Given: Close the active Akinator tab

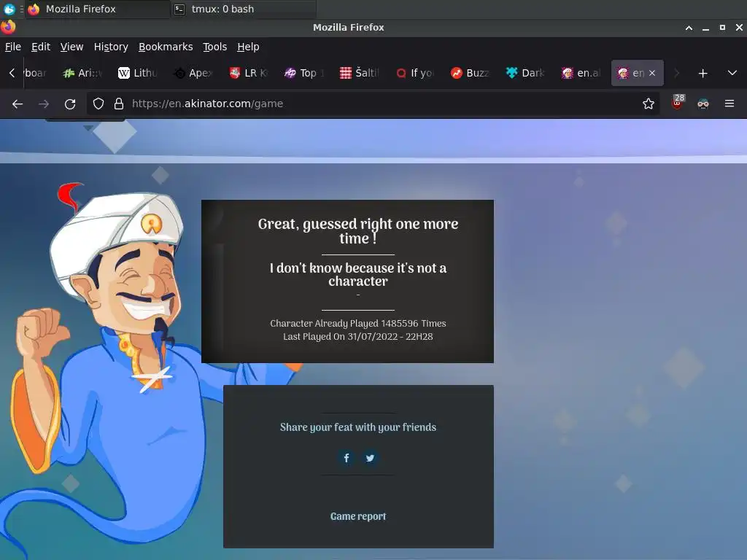Looking at the screenshot, I should (652, 73).
